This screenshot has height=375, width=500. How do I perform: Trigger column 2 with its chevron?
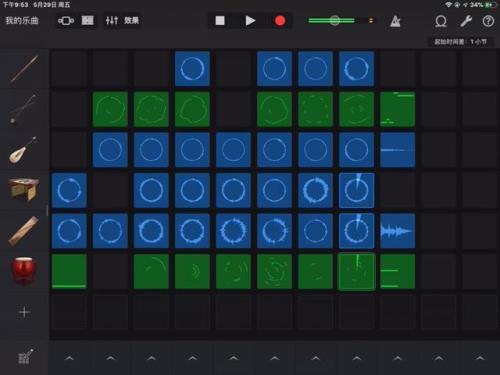pyautogui.click(x=110, y=358)
